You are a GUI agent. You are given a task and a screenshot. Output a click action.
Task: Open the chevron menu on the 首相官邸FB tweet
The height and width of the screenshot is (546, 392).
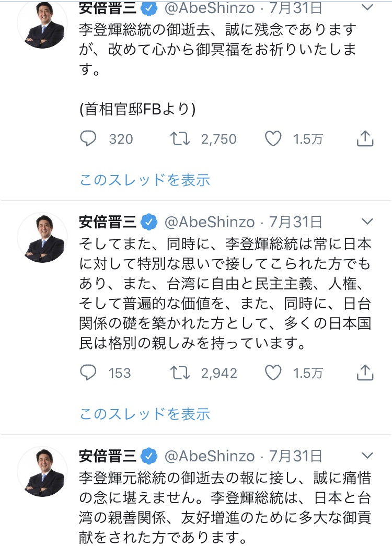[368, 8]
